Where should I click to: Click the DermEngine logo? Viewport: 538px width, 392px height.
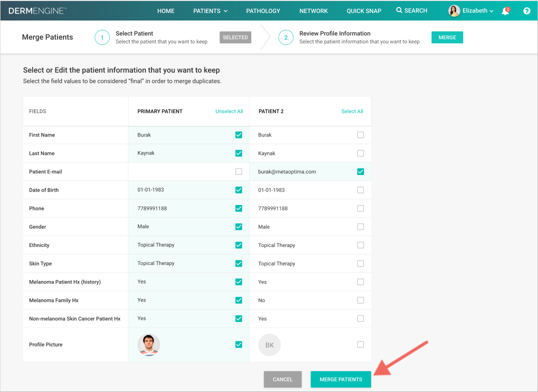(x=37, y=10)
